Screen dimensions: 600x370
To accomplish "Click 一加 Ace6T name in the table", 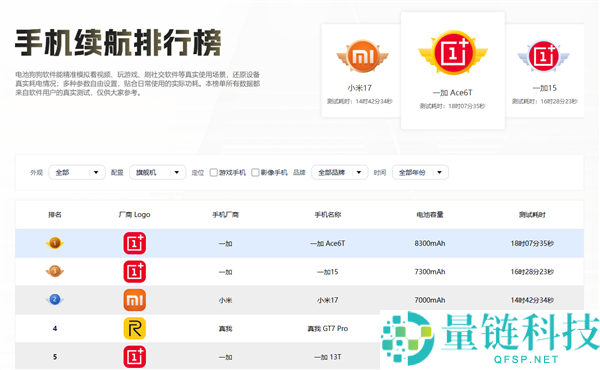I will click(328, 243).
